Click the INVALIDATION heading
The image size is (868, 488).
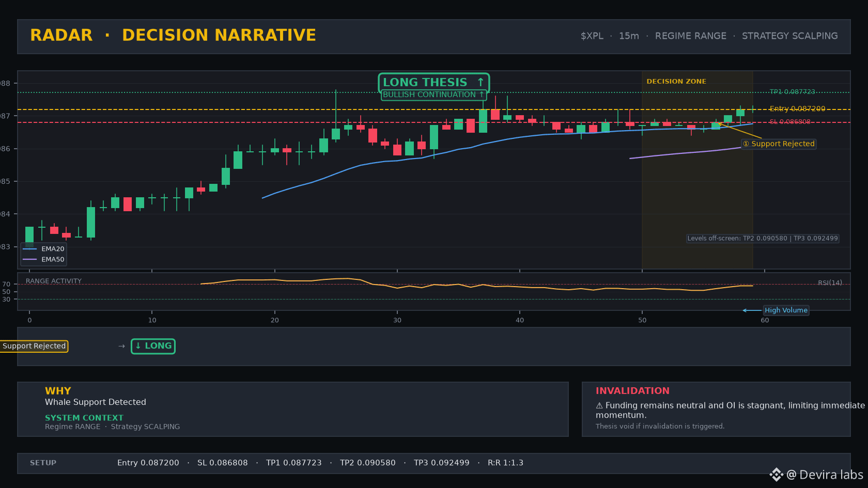pyautogui.click(x=632, y=391)
